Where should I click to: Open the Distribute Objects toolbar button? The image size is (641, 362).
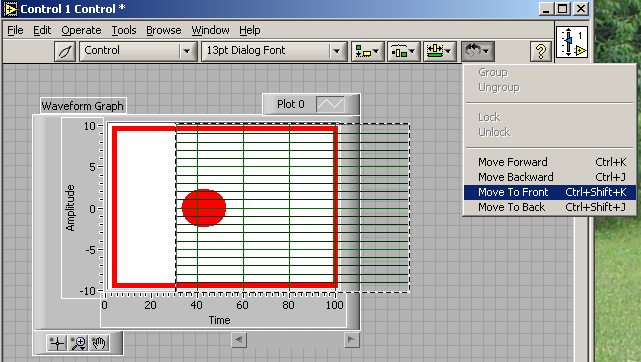[x=403, y=51]
